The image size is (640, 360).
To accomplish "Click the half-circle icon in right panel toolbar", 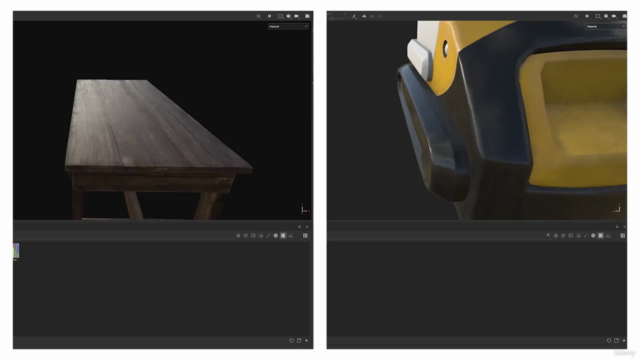I will point(556,236).
